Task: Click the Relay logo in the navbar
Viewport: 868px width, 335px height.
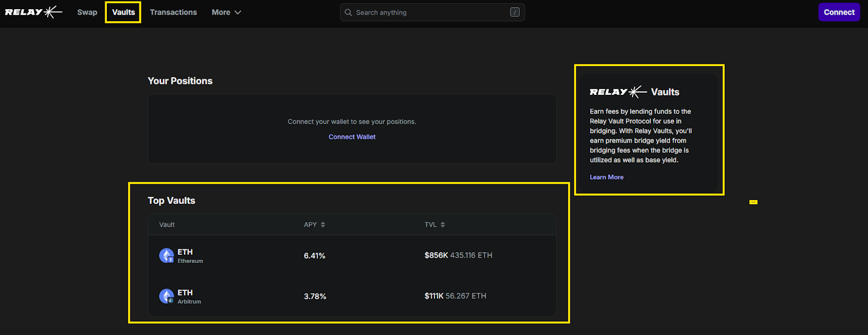Action: 34,12
